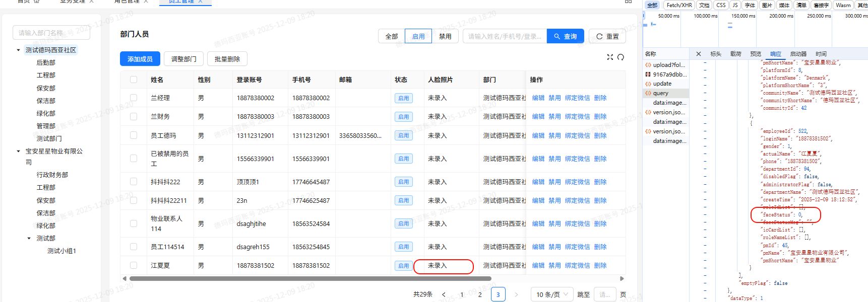
Task: Go to page 2 in pagination
Action: pos(480,295)
